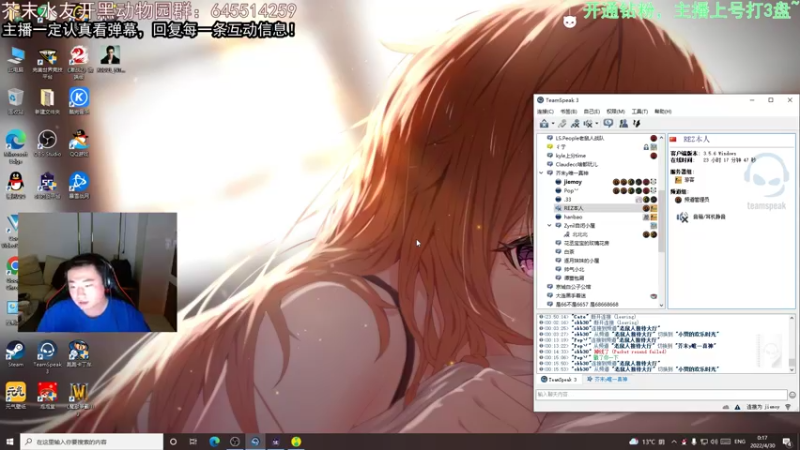Click the TeamSpeak taskbar button
The height and width of the screenshot is (450, 800).
click(255, 442)
